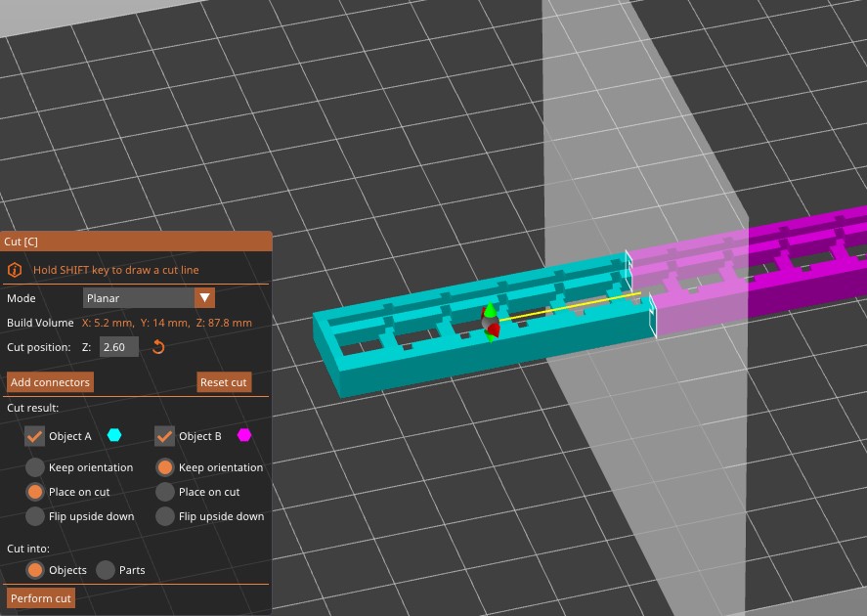Click the Reset cut button

[x=224, y=382]
